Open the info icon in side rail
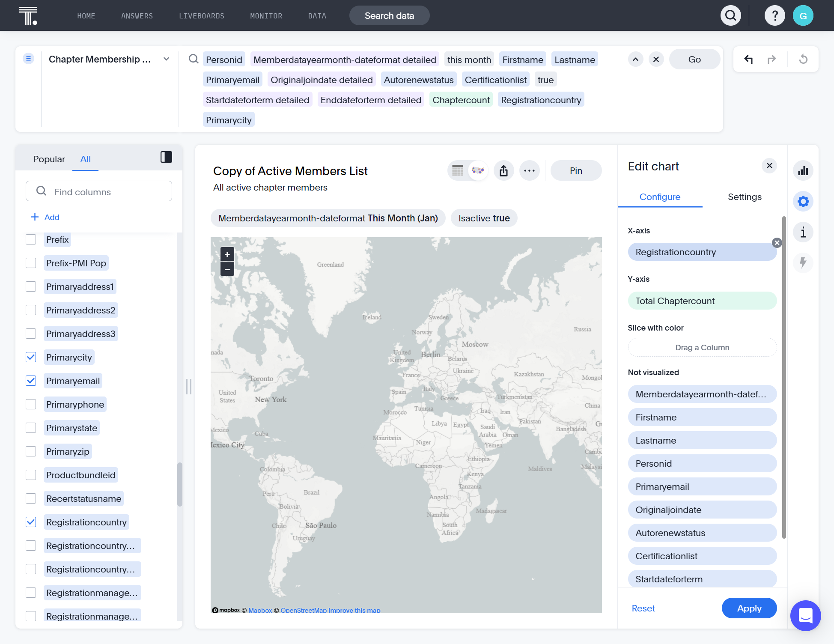This screenshot has height=644, width=834. point(803,232)
